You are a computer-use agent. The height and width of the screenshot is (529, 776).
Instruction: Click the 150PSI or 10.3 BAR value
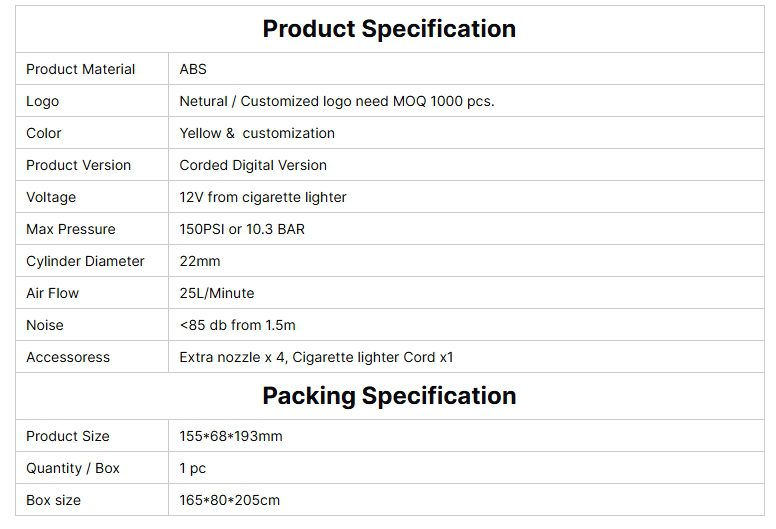pyautogui.click(x=242, y=229)
